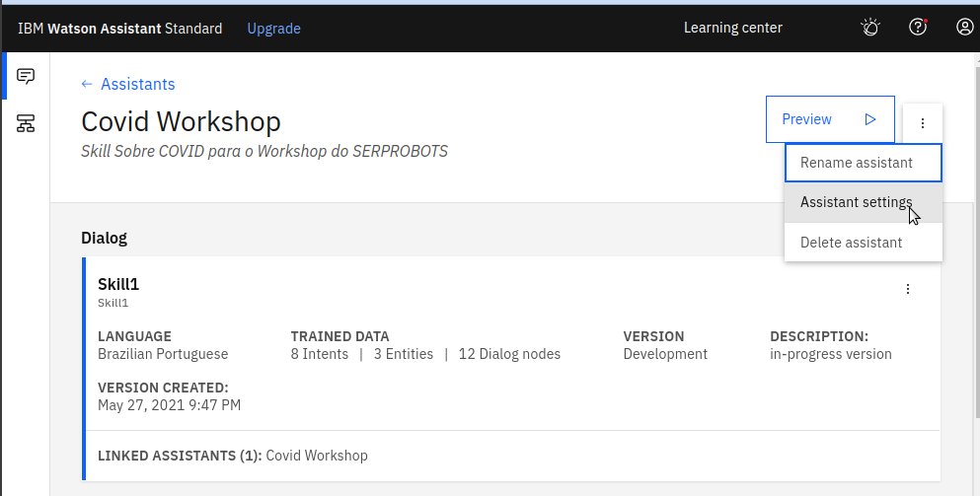Open the Learning center link
980x496 pixels.
tap(732, 28)
